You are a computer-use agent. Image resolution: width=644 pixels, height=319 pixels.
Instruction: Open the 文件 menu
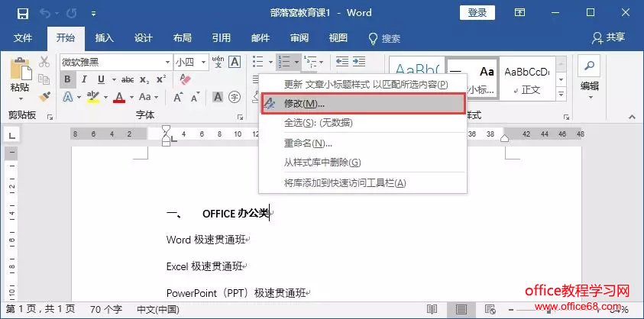[23, 38]
